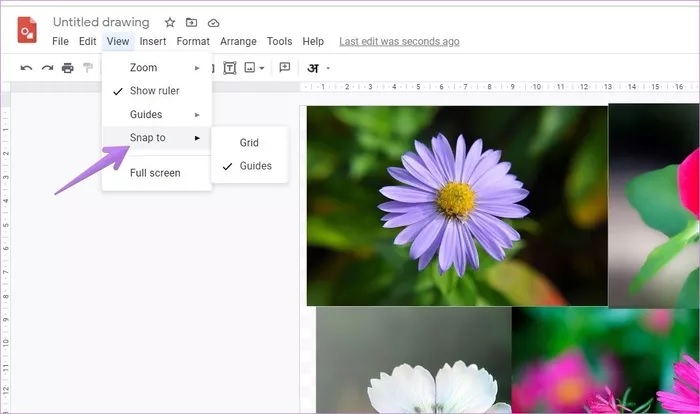Screen dimensions: 700x414
Task: Click the Insert image icon
Action: coord(250,68)
